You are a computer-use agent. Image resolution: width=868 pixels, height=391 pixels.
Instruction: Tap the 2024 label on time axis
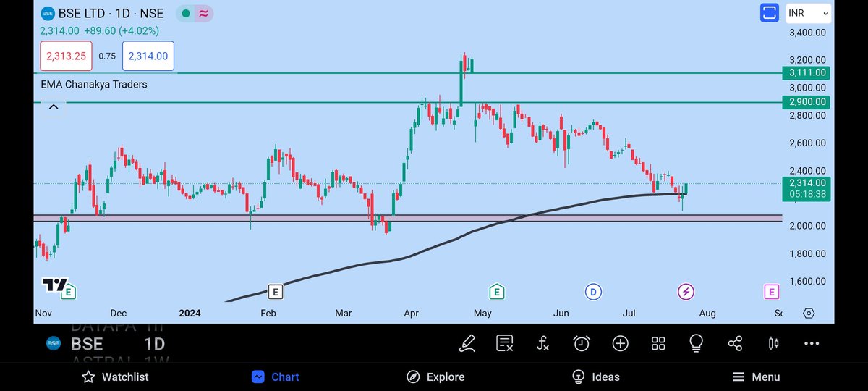click(x=190, y=313)
